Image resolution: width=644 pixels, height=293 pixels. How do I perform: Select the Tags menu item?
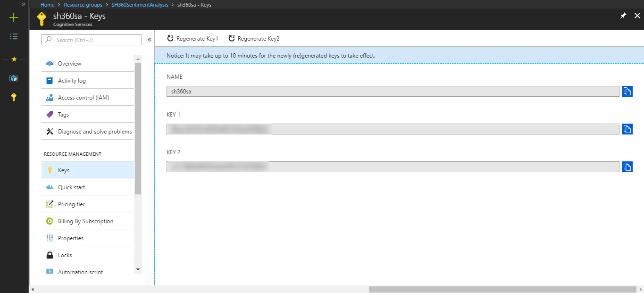click(88, 115)
